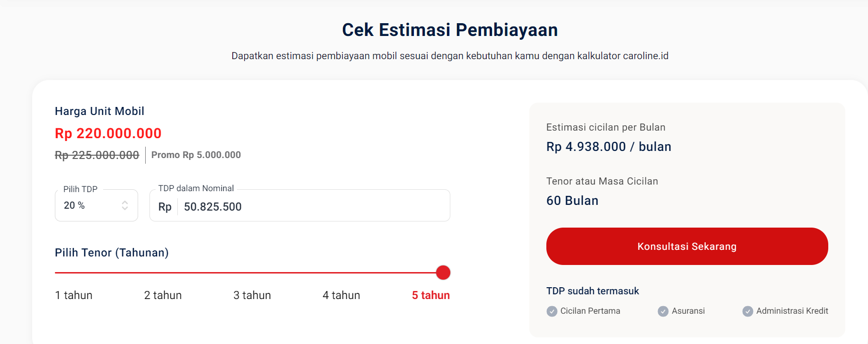Image resolution: width=868 pixels, height=344 pixels.
Task: Click the Rp 4.938.000 / bulan estimate
Action: pos(608,147)
